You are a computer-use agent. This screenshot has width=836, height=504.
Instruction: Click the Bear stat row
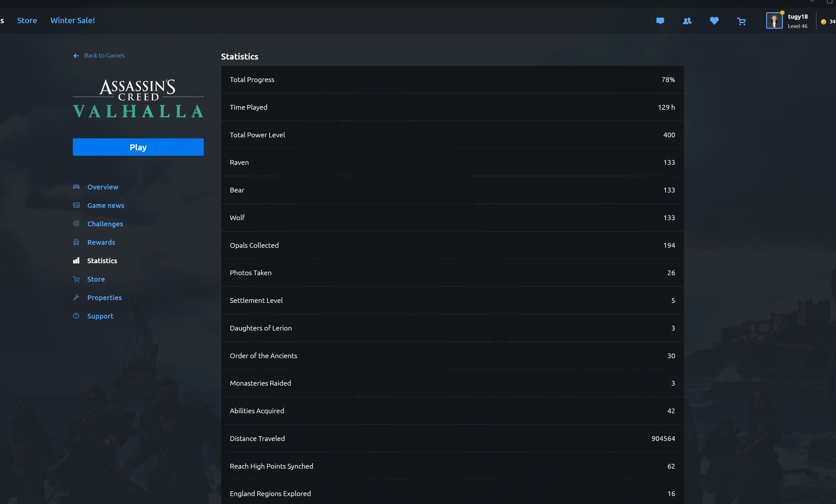coord(452,190)
